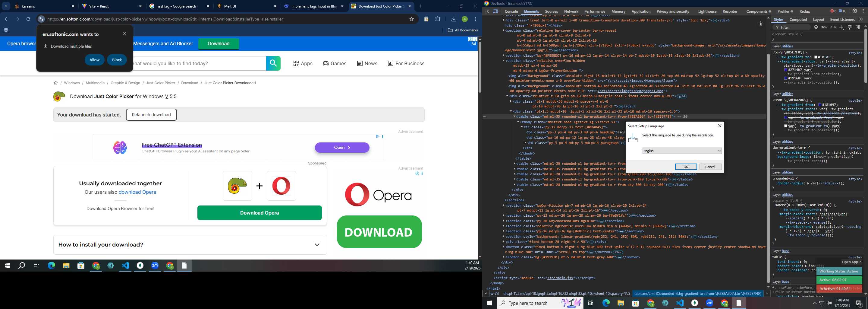Click the #2714b7 color swatch
This screenshot has width=868, height=309.
[x=785, y=70]
